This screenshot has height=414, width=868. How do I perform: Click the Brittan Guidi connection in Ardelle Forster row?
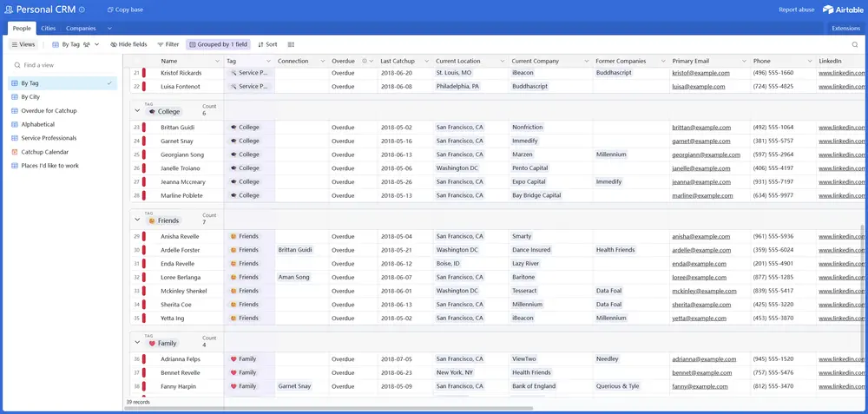295,250
